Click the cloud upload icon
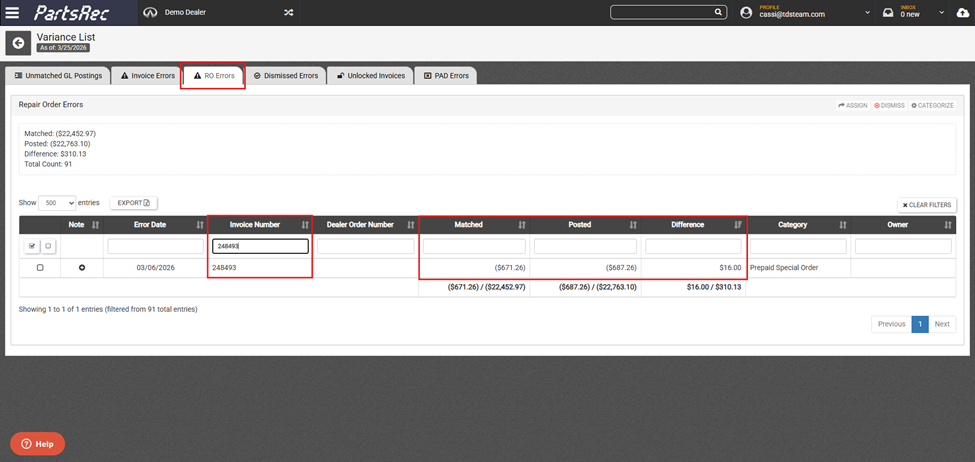The height and width of the screenshot is (462, 975). point(962,12)
